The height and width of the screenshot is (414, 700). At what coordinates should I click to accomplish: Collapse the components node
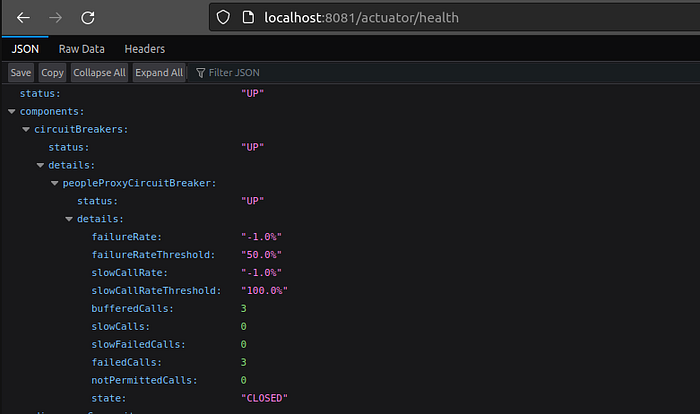[12, 111]
